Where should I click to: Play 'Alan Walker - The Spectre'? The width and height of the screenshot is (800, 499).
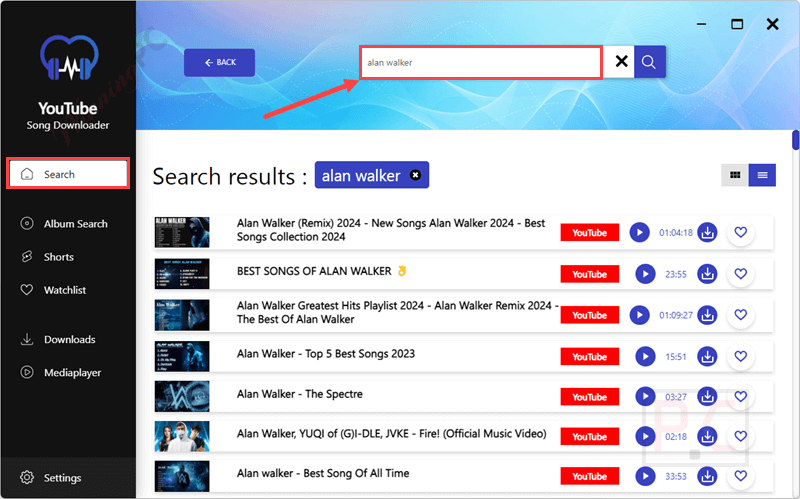(645, 396)
